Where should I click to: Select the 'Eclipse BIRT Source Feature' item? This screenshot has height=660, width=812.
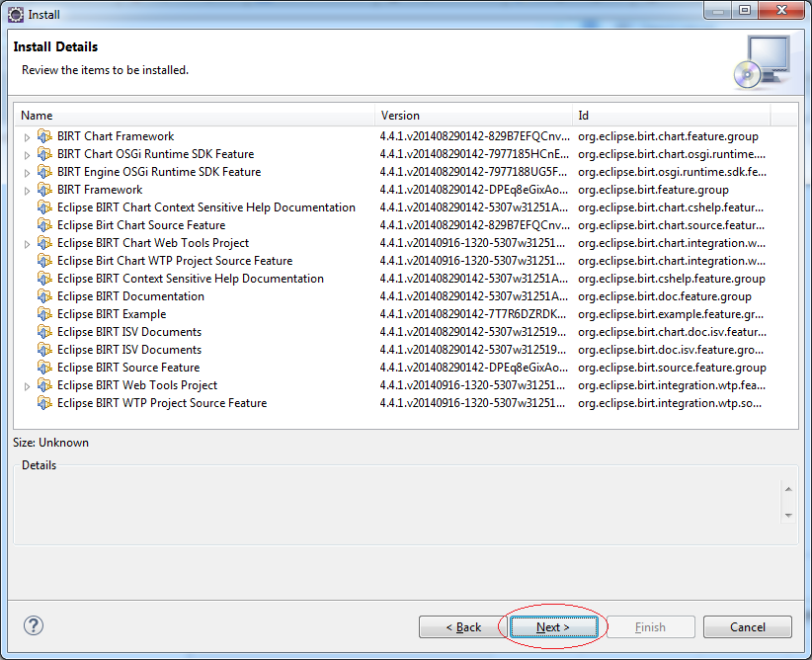pos(127,368)
